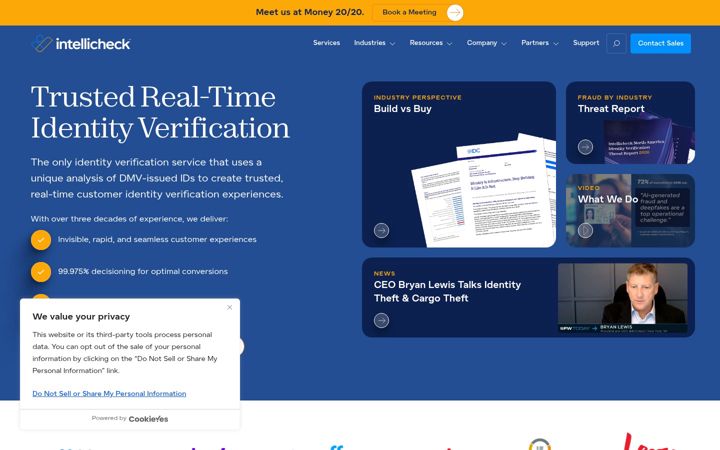Click the 'FRAUD BY INDUSTRY' label

coord(614,97)
